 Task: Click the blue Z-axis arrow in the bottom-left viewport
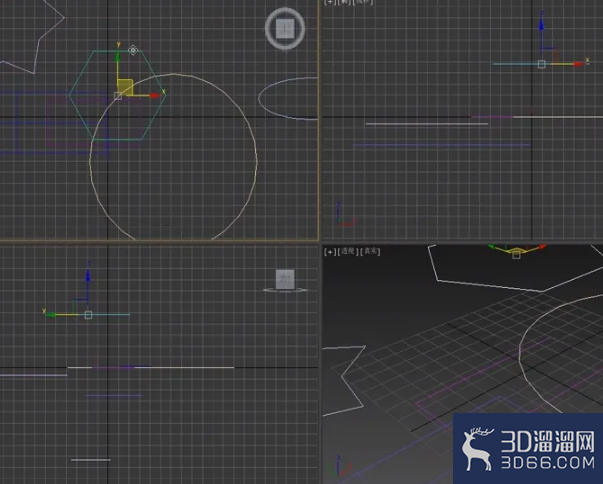click(x=88, y=275)
